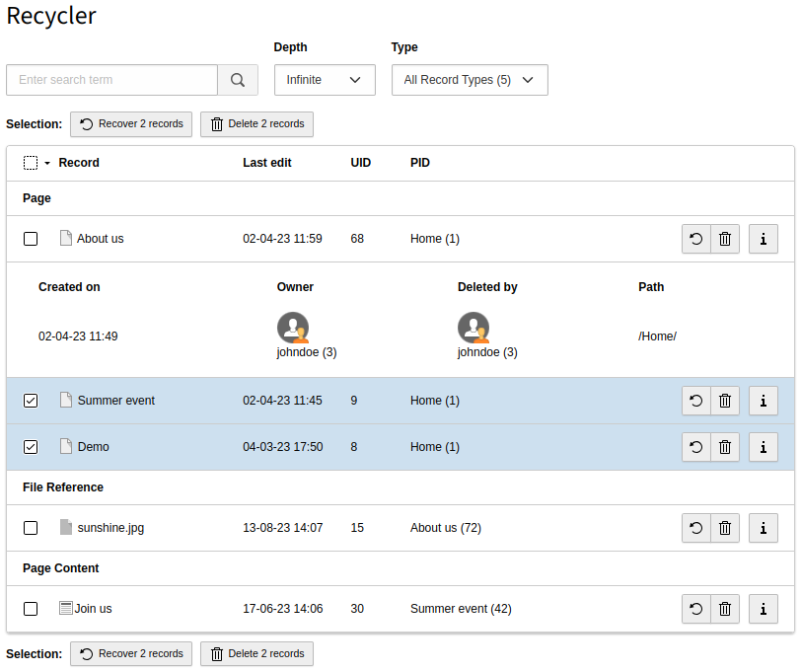801x672 pixels.
Task: Check the checkbox for About us
Action: (x=31, y=238)
